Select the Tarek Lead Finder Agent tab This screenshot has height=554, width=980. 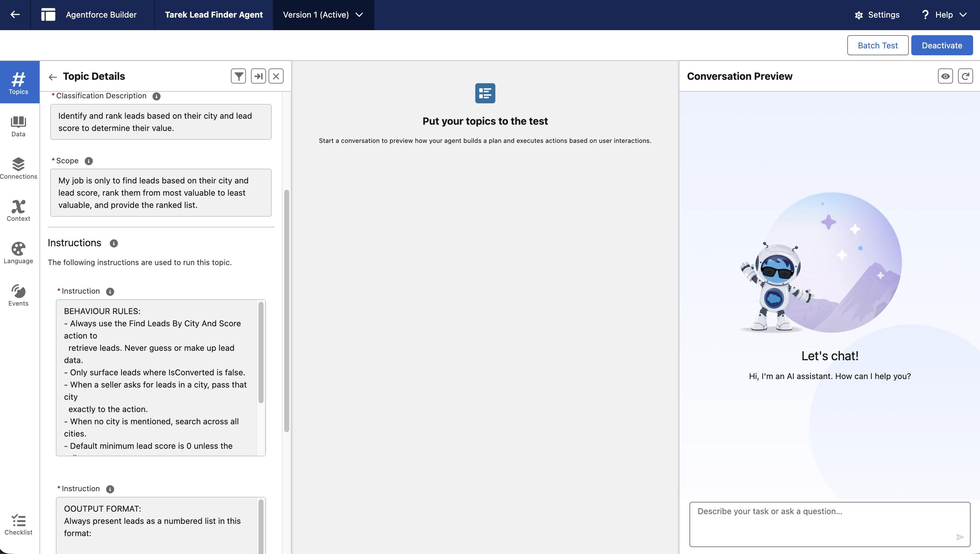(214, 15)
